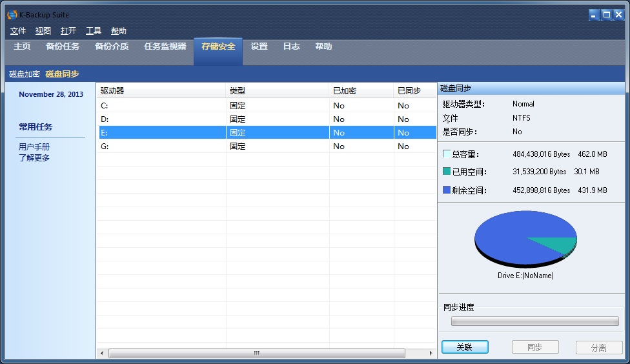Click the 剩余空间 blue color swatch
Viewport: 630px width, 364px height.
point(447,190)
